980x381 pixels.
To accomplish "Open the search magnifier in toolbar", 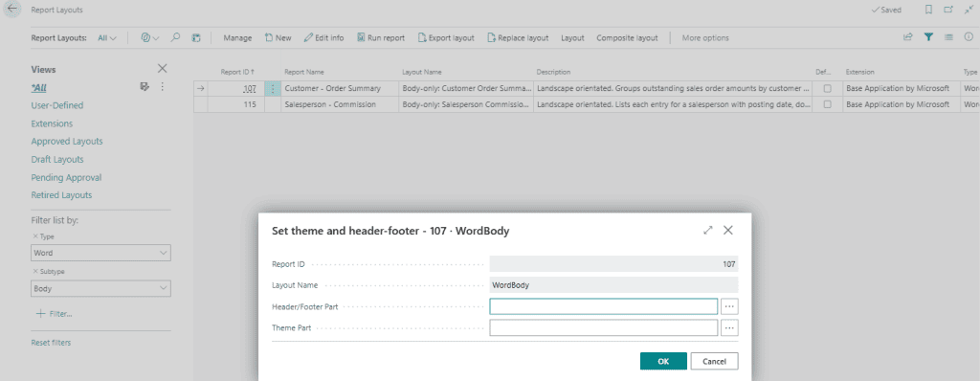I will coord(176,37).
